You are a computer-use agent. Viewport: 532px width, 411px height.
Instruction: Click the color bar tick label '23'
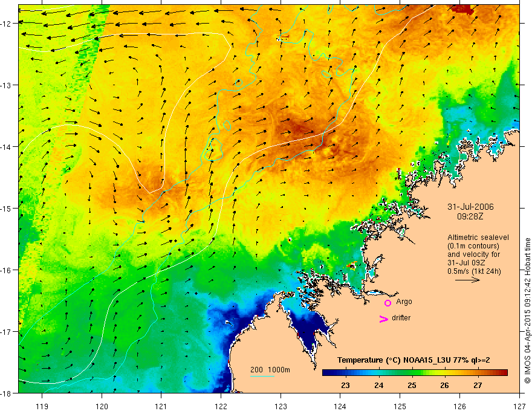coord(345,385)
